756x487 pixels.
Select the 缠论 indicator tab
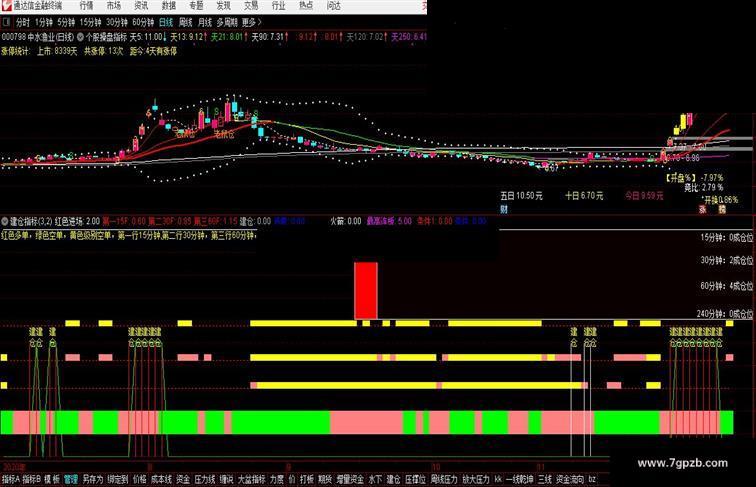(x=227, y=479)
